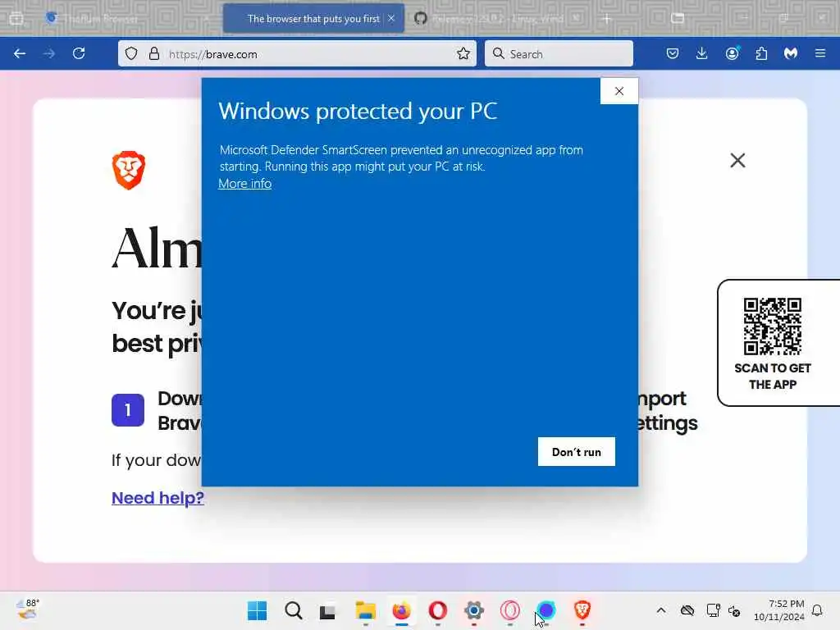Open the shield tracking protection icon
This screenshot has height=630, width=840.
131,53
